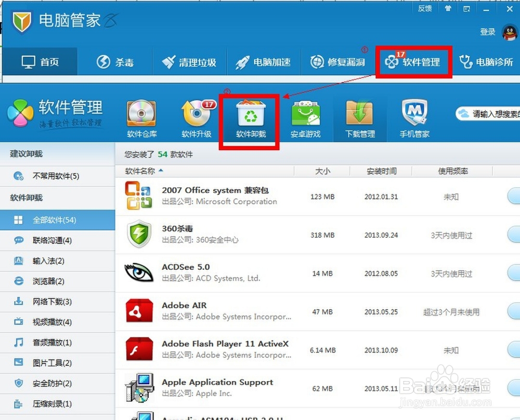Open the 电脑加速 speed-up tab
Viewport: 520px width, 420px height.
tap(264, 62)
